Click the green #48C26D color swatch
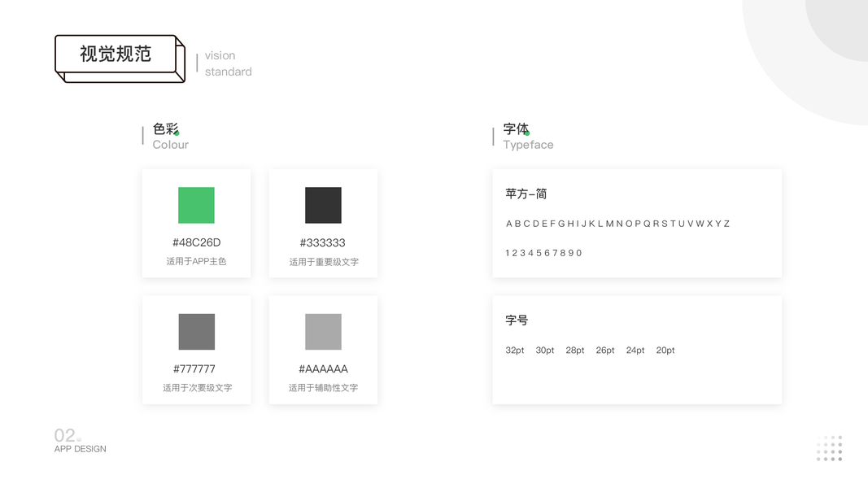The image size is (868, 488). pyautogui.click(x=196, y=205)
